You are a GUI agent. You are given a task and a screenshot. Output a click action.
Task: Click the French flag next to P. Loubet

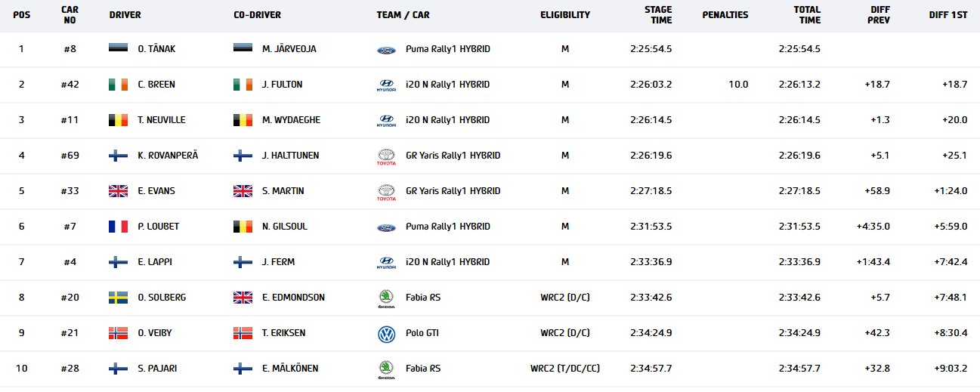point(119,227)
